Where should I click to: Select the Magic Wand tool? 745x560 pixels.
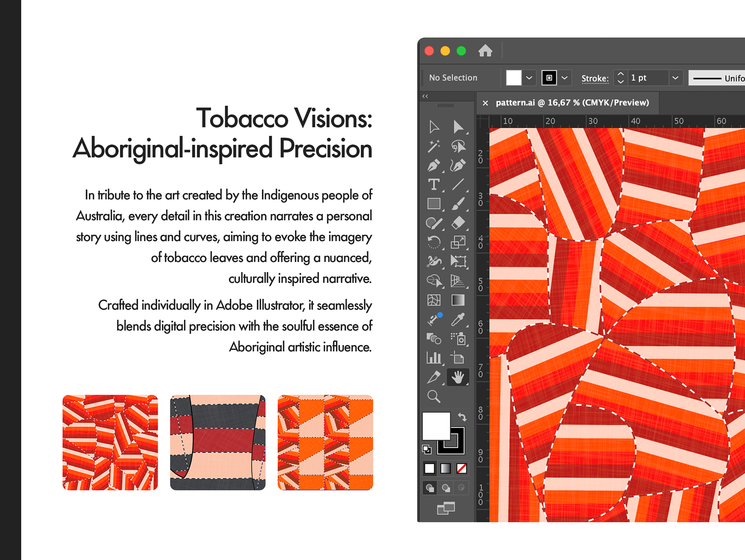[433, 146]
